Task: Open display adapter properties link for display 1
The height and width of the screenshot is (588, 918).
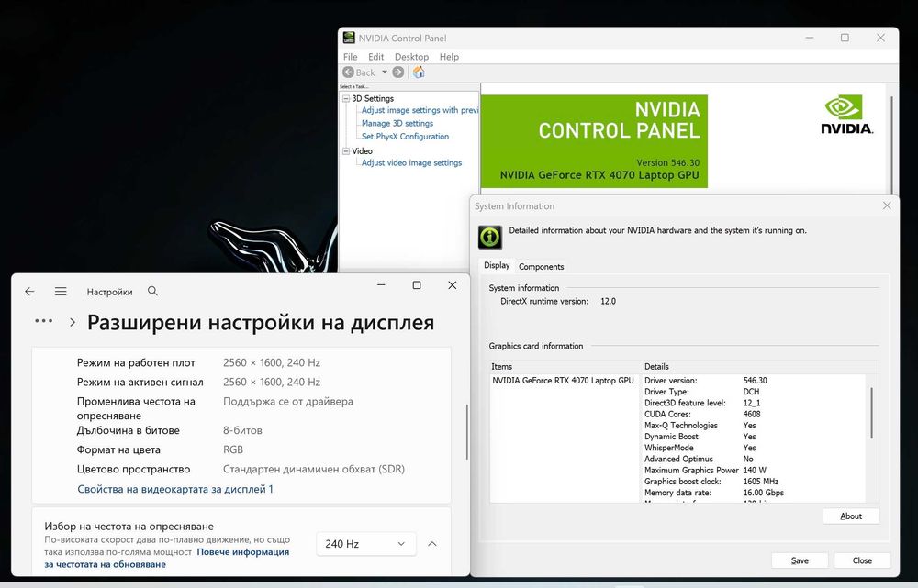Action: pyautogui.click(x=175, y=489)
